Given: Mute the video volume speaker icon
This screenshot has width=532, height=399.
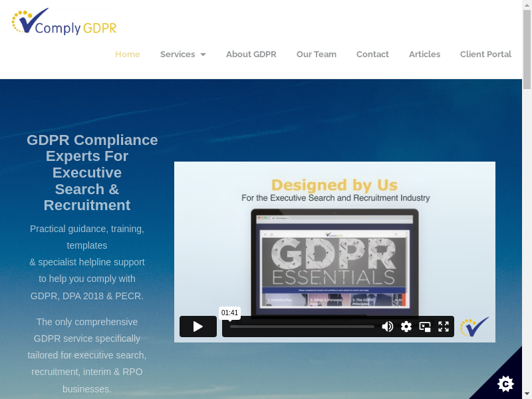Looking at the screenshot, I should [388, 327].
